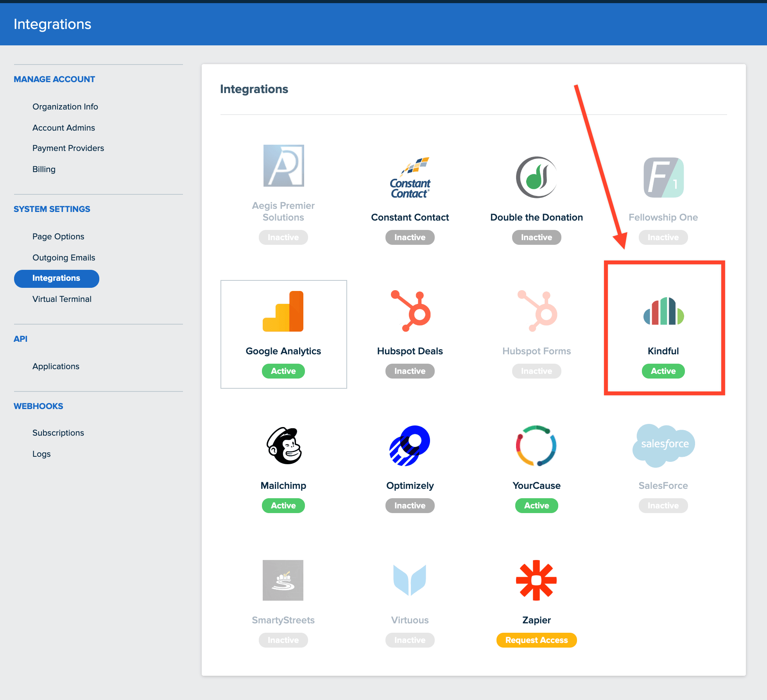
Task: Click the API section heading
Action: (x=21, y=339)
